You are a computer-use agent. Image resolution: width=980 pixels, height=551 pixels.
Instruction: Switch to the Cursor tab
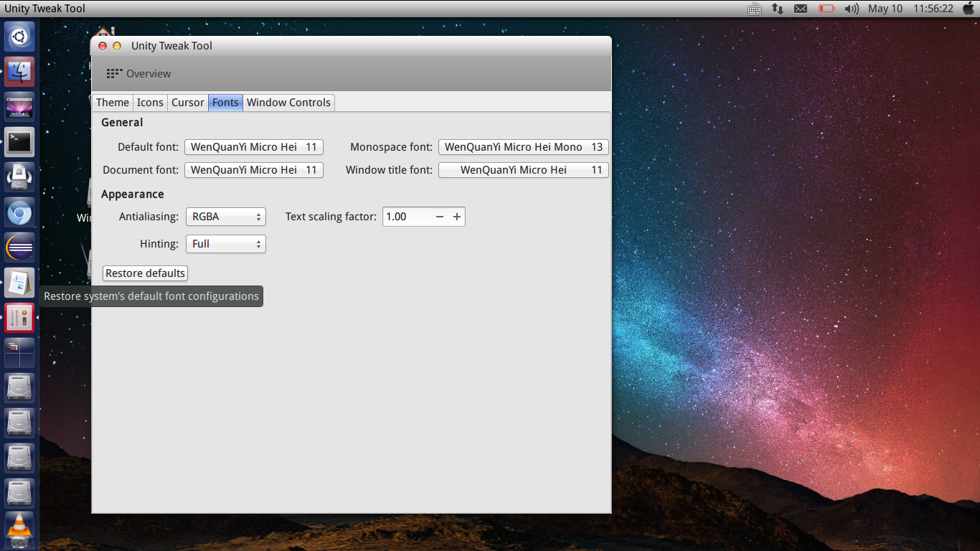(188, 103)
